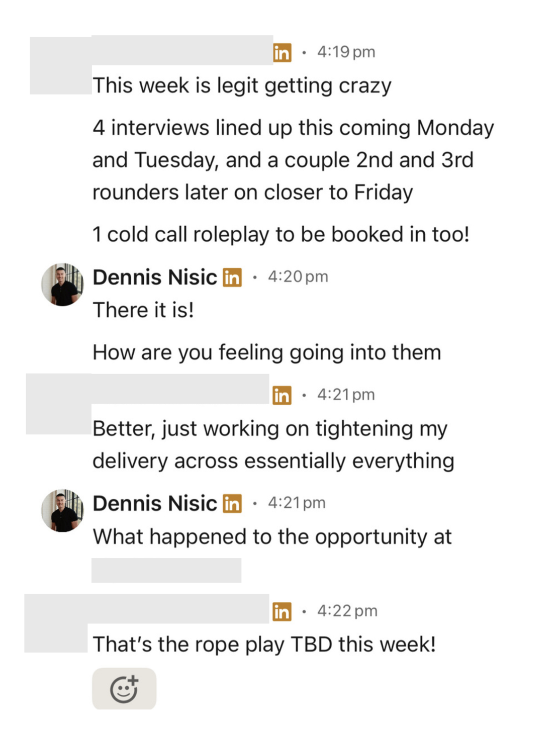The image size is (560, 737).
Task: Click the LinkedIn badge next to Dennis Nisic's 4:20 pm message
Action: click(x=231, y=278)
